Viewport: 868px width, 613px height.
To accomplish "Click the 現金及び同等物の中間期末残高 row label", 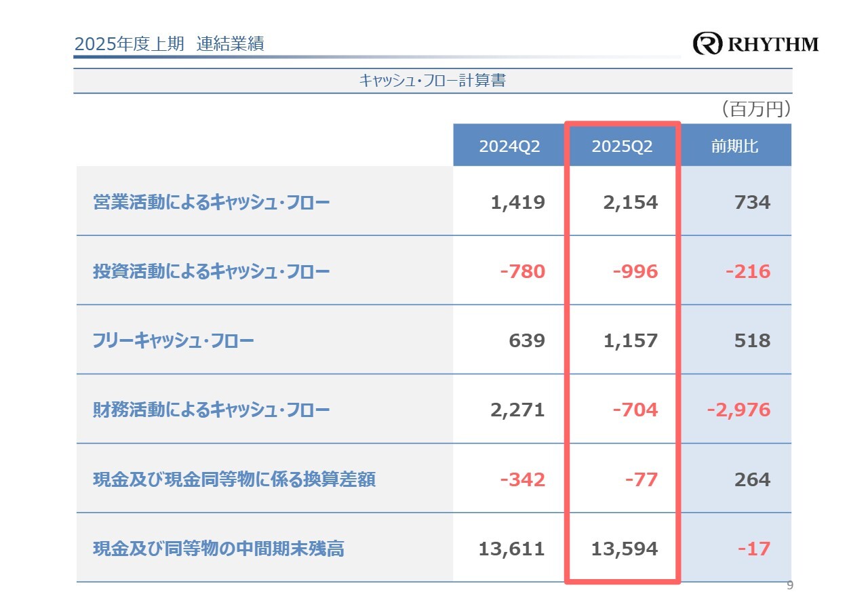I will pos(218,549).
